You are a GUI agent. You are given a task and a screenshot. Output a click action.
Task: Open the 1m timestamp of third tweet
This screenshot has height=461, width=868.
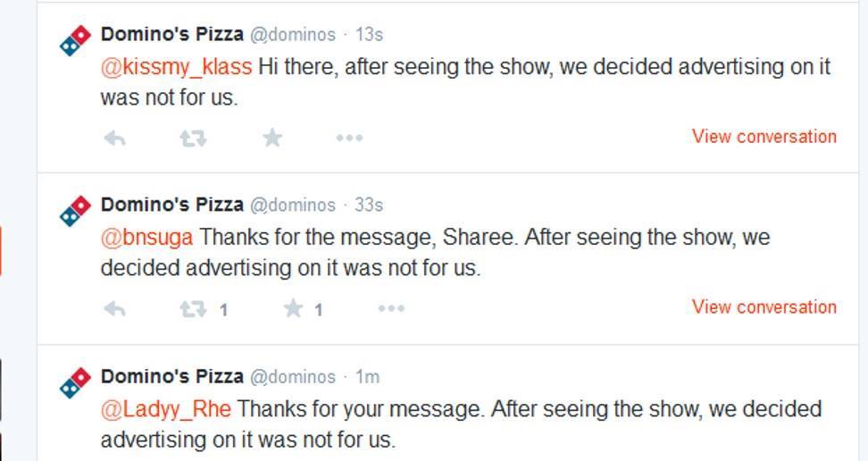[366, 377]
